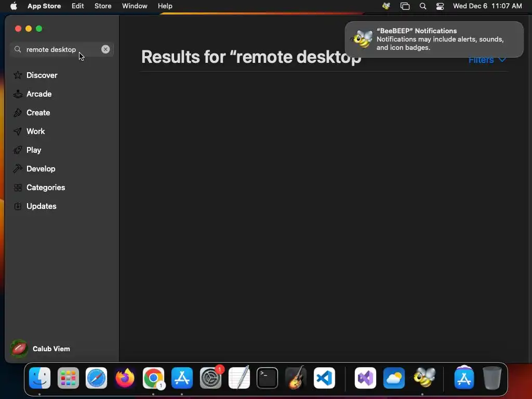
Task: Zoom window with the green traffic light button
Action: 39,29
